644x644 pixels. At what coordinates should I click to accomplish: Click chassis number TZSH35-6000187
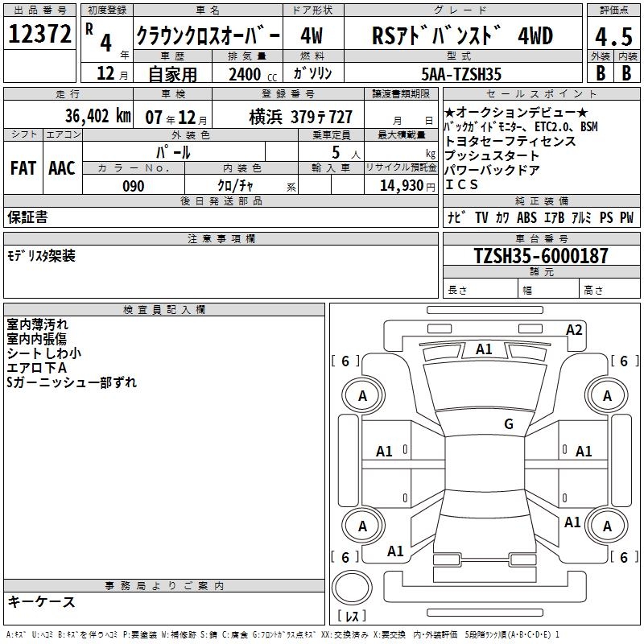pos(541,255)
